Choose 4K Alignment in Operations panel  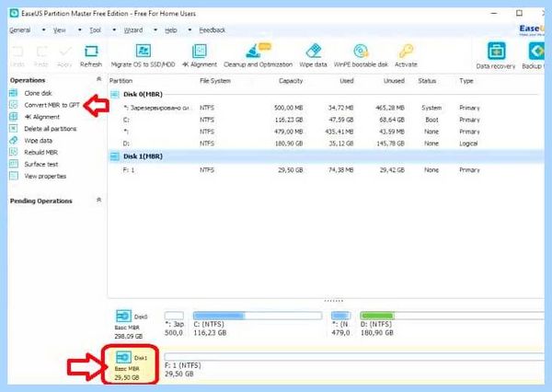[x=42, y=117]
